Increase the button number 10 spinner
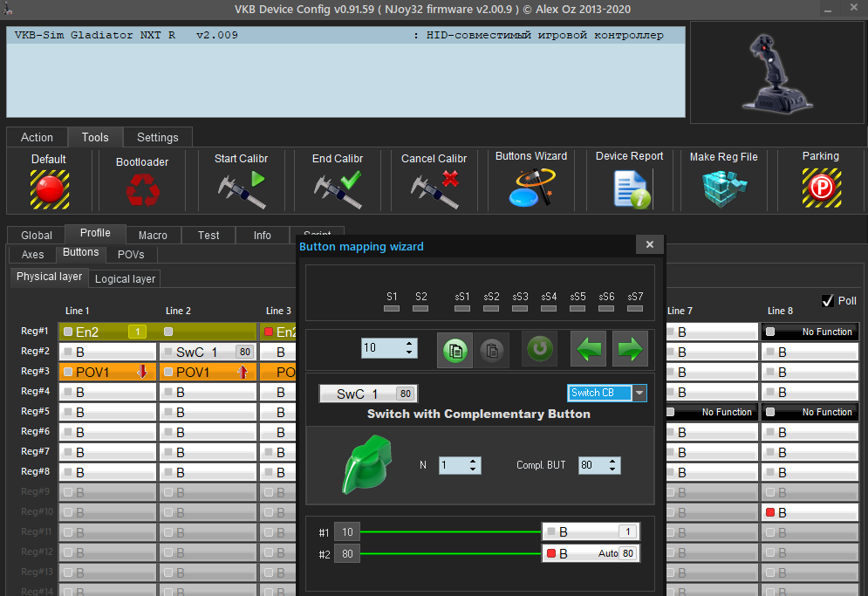This screenshot has width=868, height=596. (x=409, y=344)
